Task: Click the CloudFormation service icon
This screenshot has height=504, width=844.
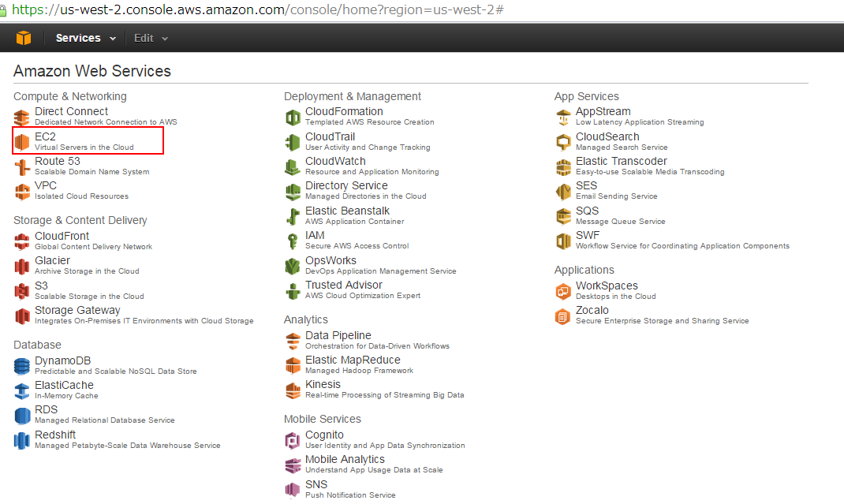Action: pos(293,117)
